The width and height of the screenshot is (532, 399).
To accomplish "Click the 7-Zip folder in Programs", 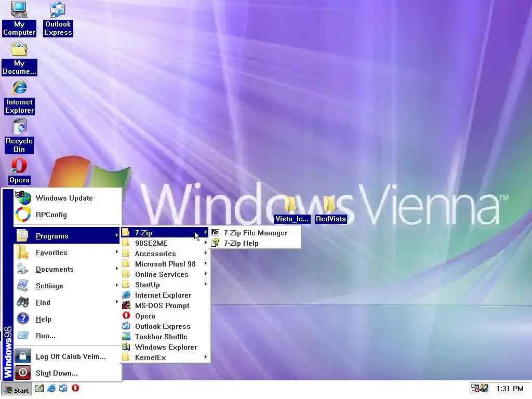I will coord(165,233).
